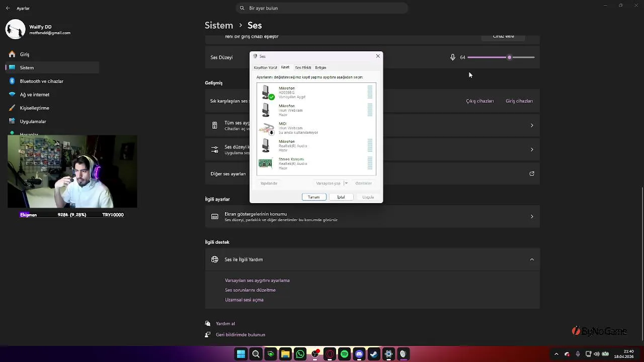Open Ses düzeyi karıştırıcı row chevron
Screen dimensions: 644x362
[532, 149]
